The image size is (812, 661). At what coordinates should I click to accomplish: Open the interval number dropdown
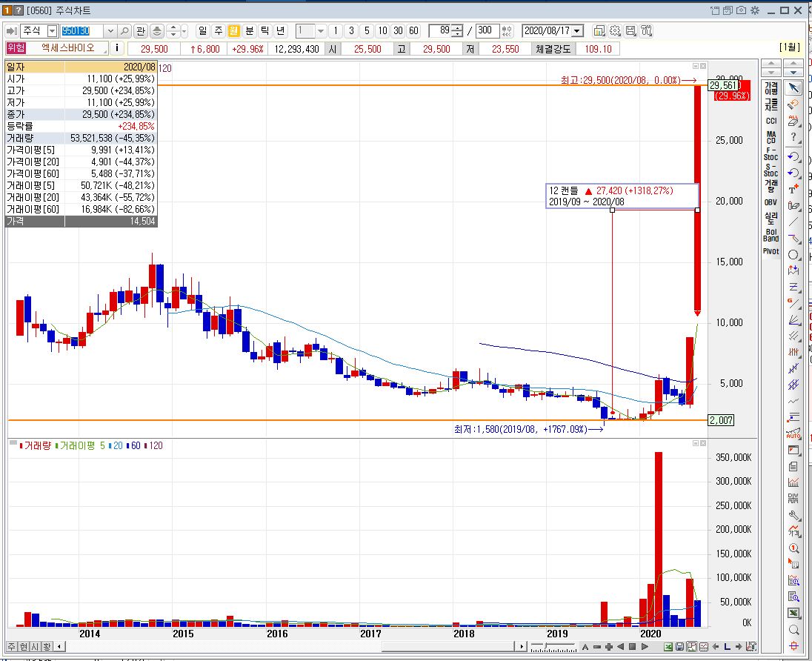321,31
